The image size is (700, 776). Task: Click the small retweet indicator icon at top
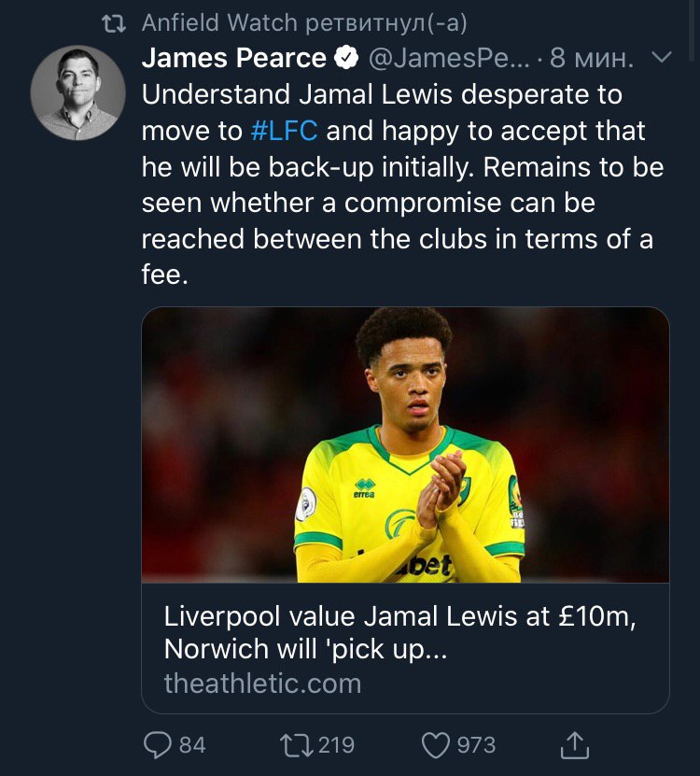(113, 23)
